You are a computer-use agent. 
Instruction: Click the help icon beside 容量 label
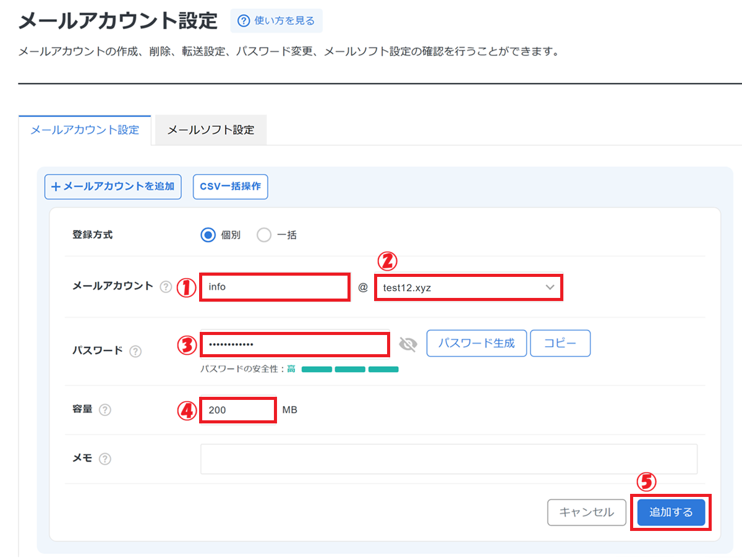pos(105,410)
